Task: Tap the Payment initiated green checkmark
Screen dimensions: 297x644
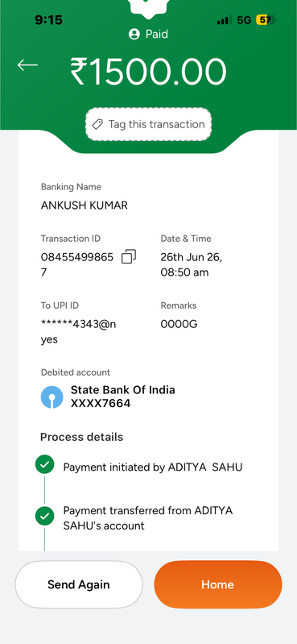Action: tap(45, 464)
